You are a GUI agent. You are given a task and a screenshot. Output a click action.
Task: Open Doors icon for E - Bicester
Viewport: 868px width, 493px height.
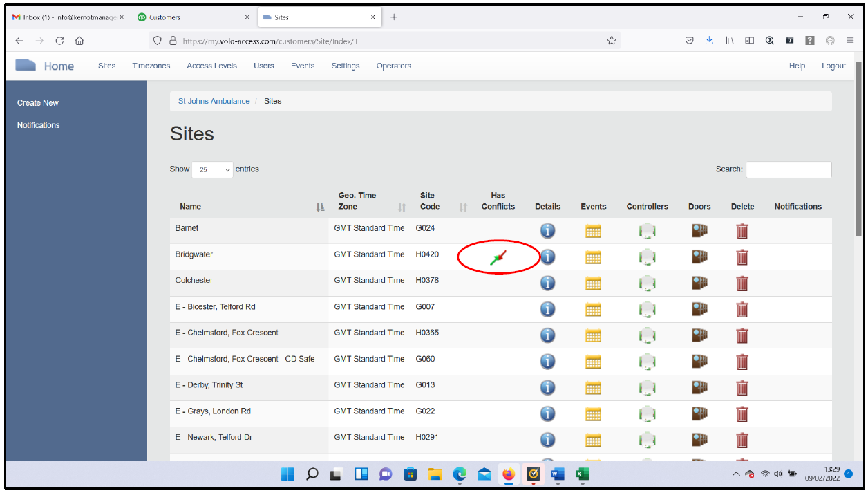click(x=699, y=309)
